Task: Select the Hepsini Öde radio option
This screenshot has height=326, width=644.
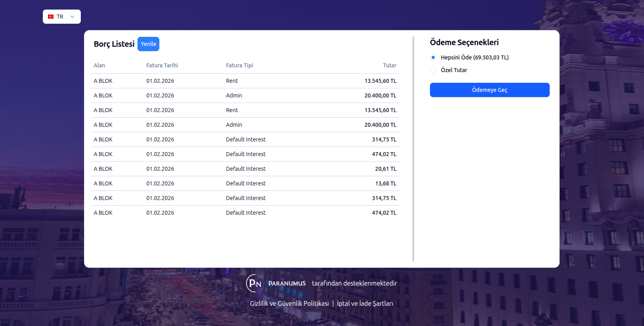Action: (433, 57)
